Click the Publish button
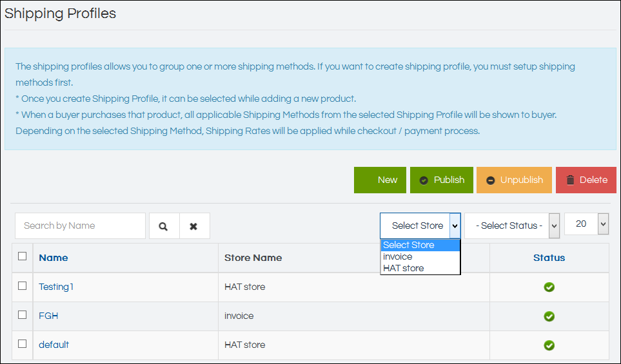Screen dimensions: 621x364 442,180
